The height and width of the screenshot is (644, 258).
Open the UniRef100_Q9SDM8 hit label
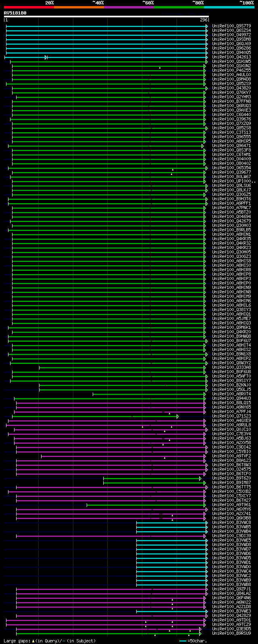231,39
